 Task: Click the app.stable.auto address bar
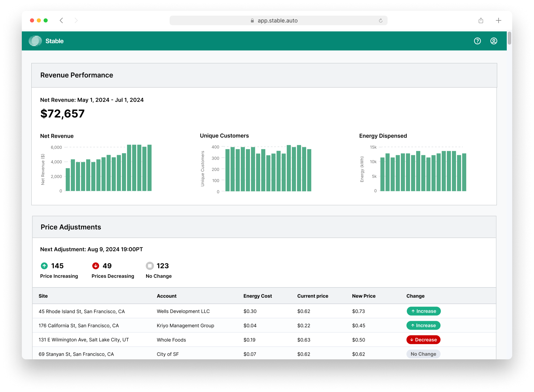coord(278,20)
